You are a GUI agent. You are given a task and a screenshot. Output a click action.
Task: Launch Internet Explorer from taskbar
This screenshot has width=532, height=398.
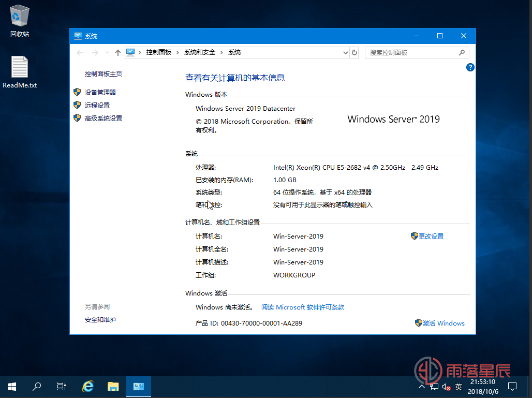point(88,387)
